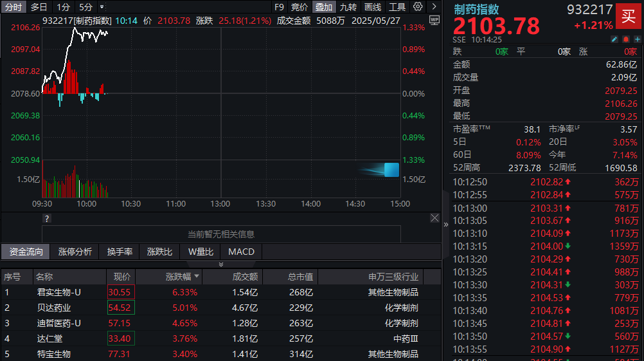
Task: Toggle the 叠加 overlay mode
Action: (x=324, y=7)
